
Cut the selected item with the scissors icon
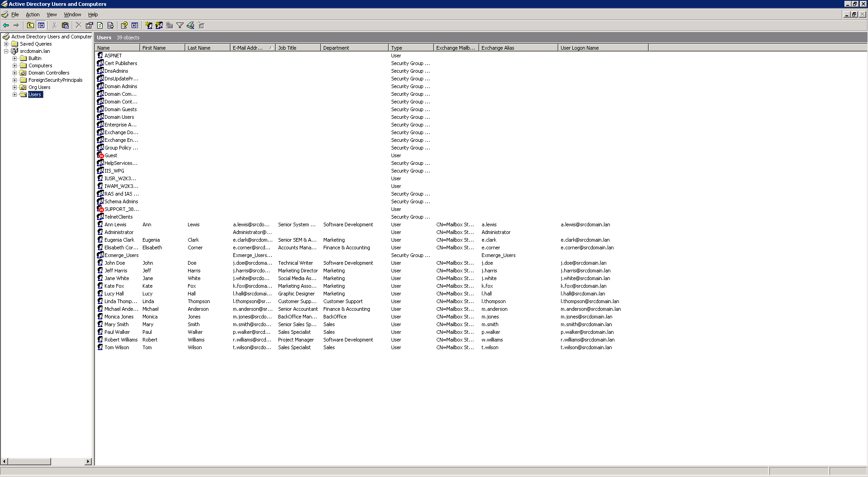coord(54,25)
